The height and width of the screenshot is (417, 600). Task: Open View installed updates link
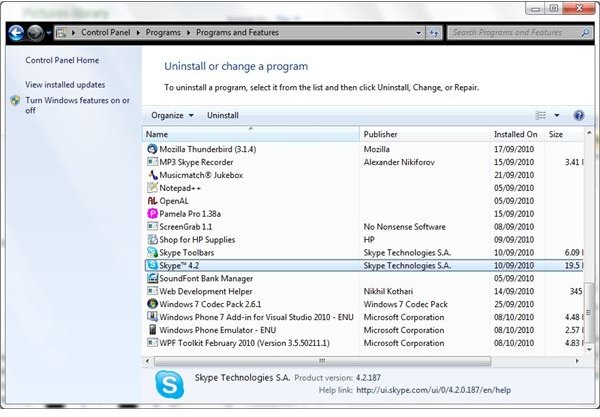pos(65,85)
